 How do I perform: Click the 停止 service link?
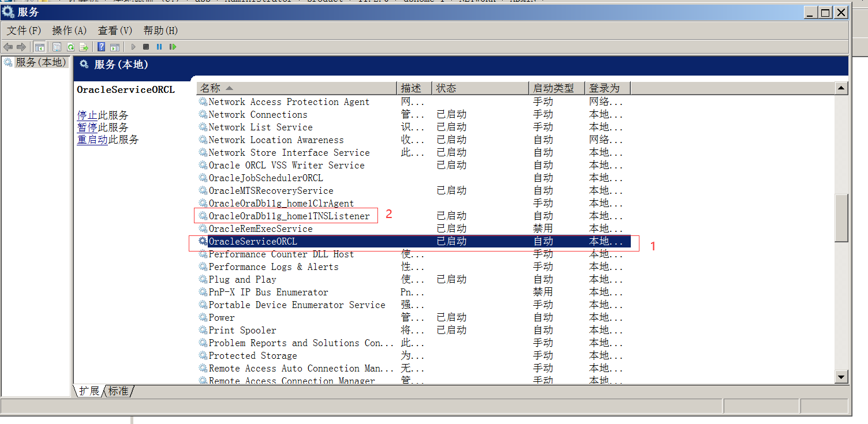pos(87,115)
